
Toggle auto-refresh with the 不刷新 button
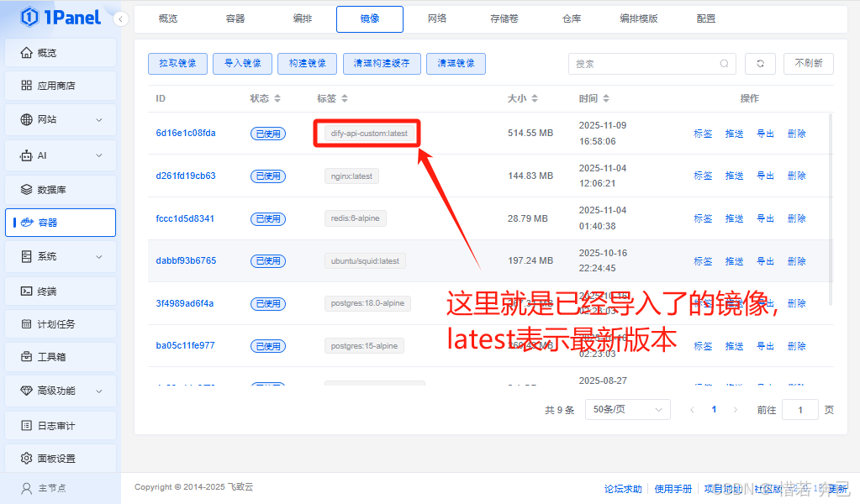click(x=808, y=63)
